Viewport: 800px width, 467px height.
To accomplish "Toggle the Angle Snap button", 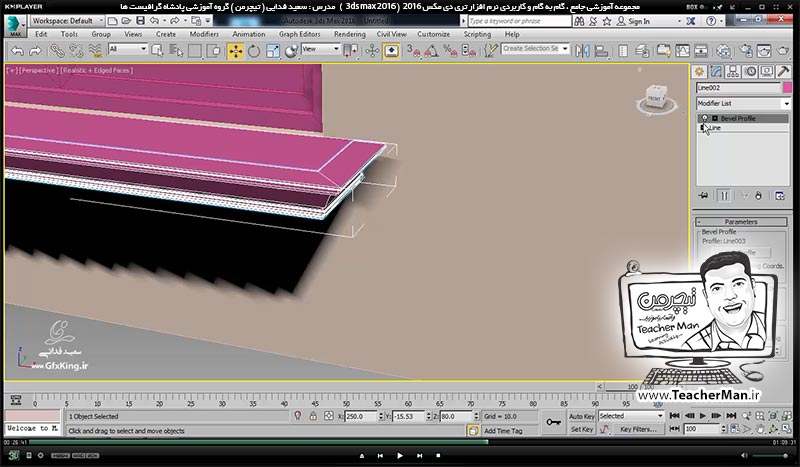I will 432,51.
